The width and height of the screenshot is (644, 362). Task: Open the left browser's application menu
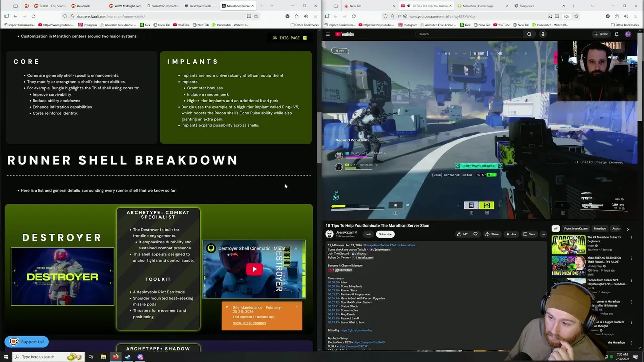coord(314,16)
